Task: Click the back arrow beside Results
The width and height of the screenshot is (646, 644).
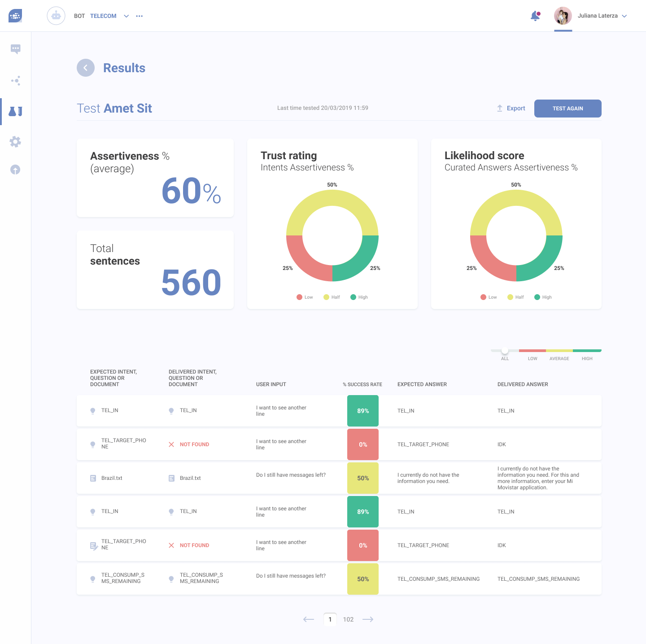Action: [x=86, y=68]
